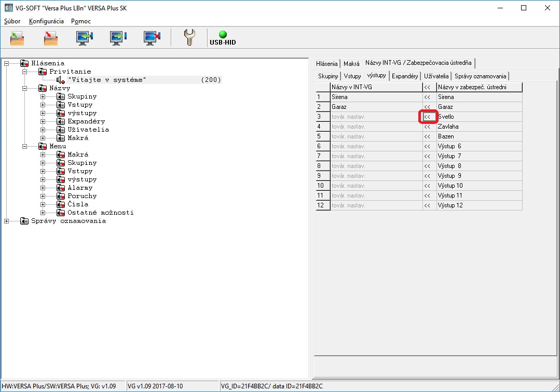Switch to the Expandéry sub-tab
The width and height of the screenshot is (560, 392).
click(405, 76)
